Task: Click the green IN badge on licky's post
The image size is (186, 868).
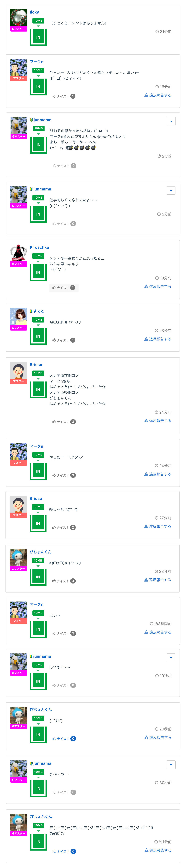Action: click(38, 37)
